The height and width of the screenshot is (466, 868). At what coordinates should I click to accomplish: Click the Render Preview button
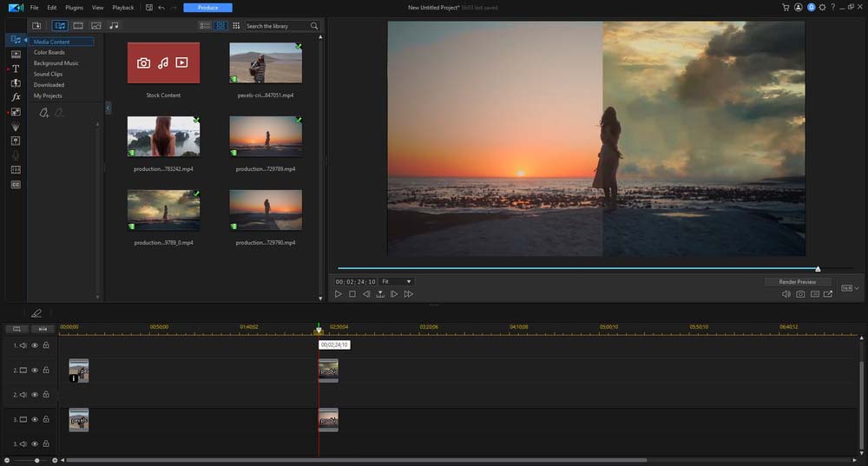pos(797,282)
